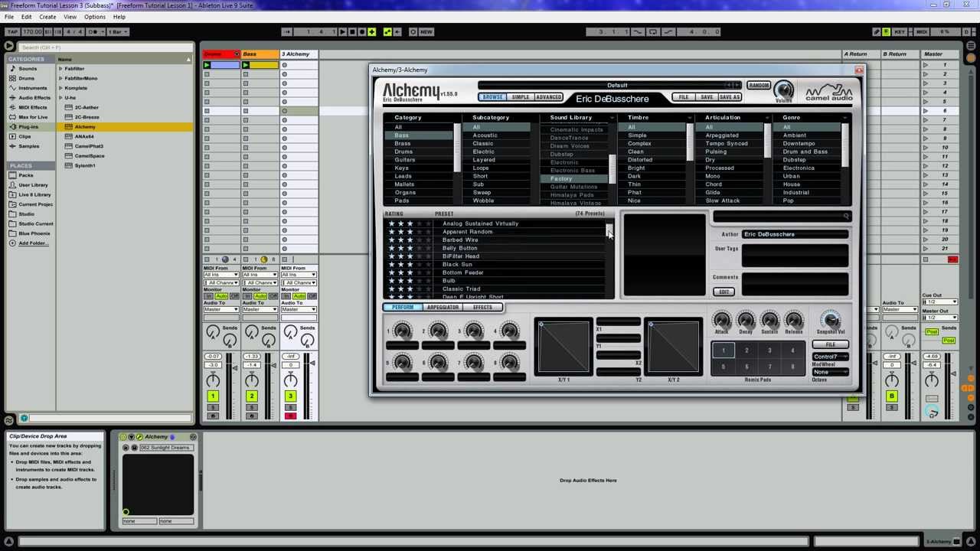980x551 pixels.
Task: Launch the first clip on Drums track
Action: [207, 65]
